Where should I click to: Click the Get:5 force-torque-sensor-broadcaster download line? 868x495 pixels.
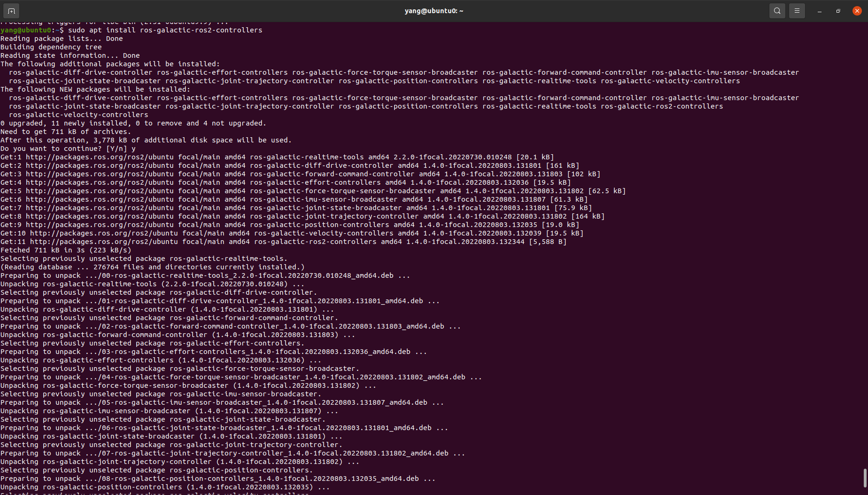313,191
